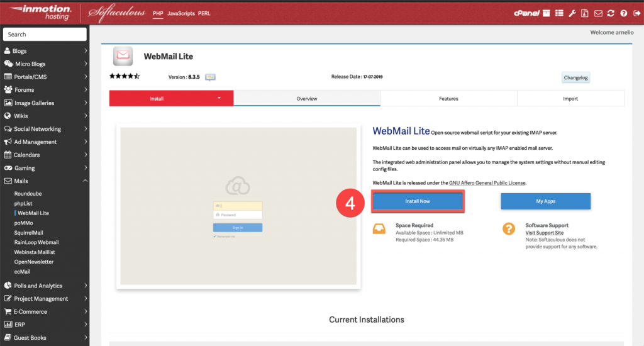Switch to the JavaScripts tab
This screenshot has height=346, width=644.
tap(181, 14)
